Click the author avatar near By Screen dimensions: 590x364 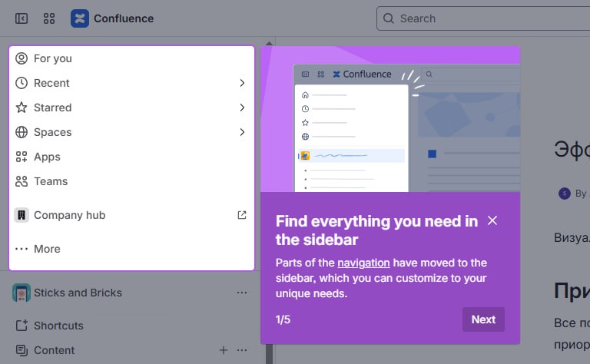point(565,194)
